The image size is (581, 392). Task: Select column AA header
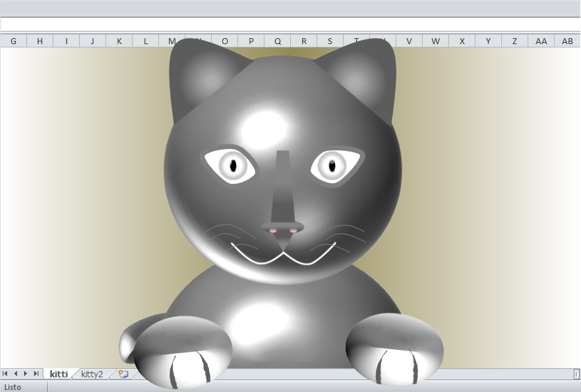[x=541, y=41]
